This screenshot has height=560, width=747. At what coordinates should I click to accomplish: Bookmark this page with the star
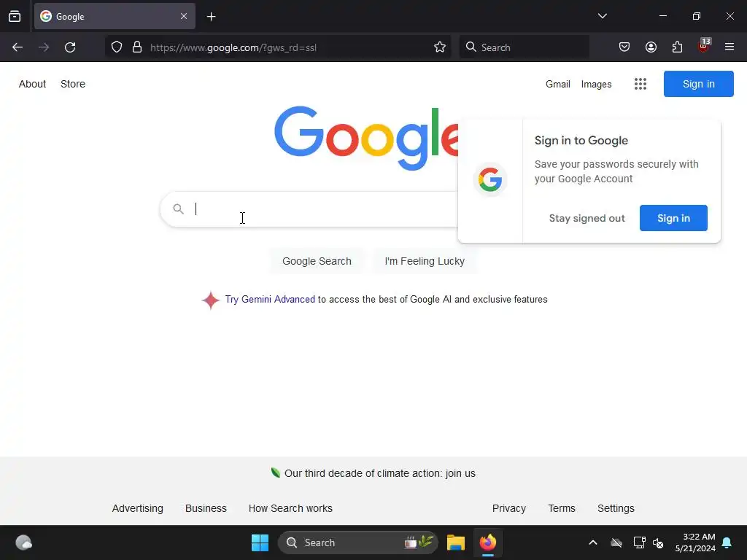[440, 47]
